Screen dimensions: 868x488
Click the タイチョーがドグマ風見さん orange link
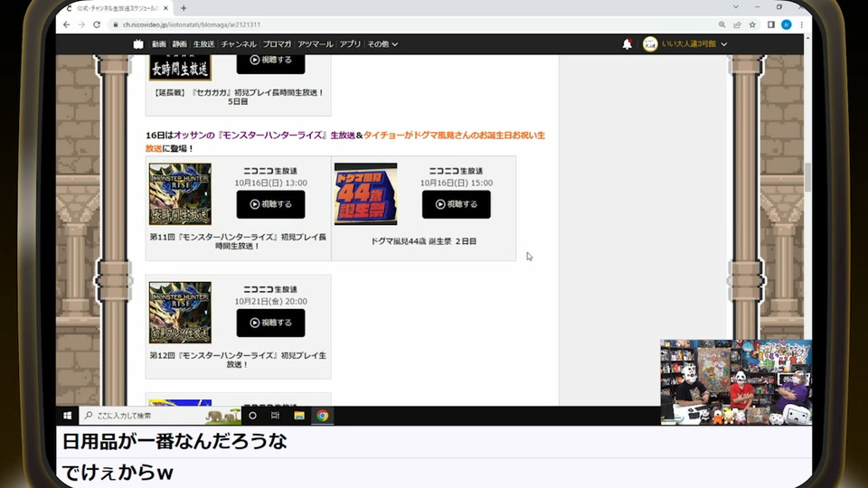[454, 135]
